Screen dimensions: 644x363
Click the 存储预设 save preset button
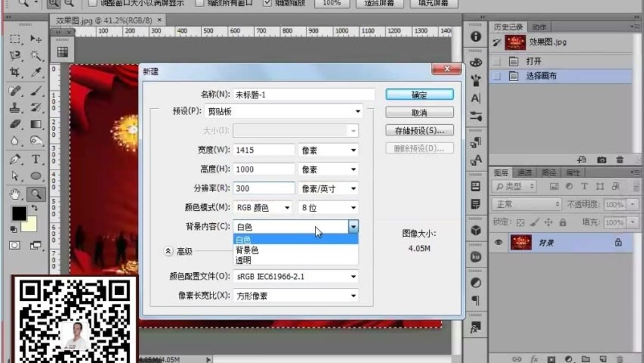coord(419,130)
